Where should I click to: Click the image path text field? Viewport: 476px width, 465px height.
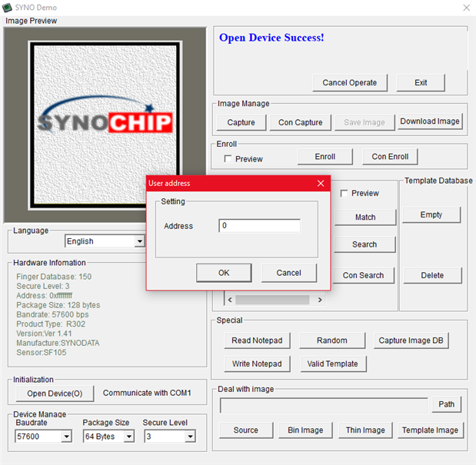(324, 405)
